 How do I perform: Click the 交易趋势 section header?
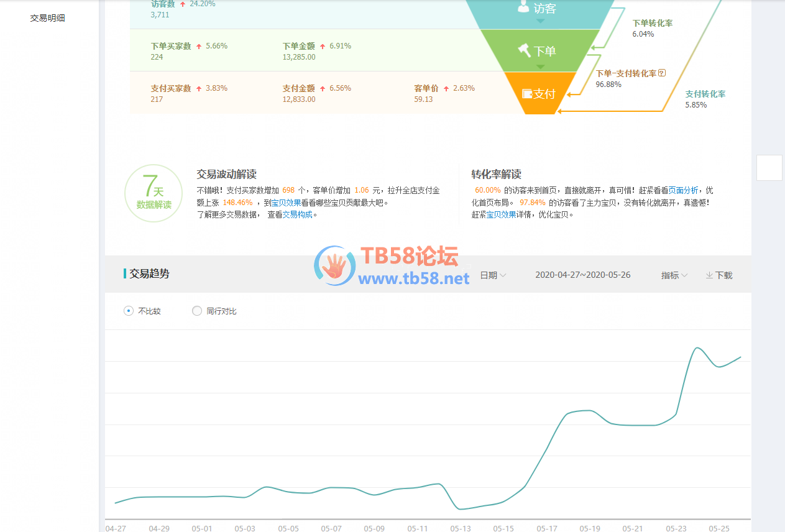(149, 273)
